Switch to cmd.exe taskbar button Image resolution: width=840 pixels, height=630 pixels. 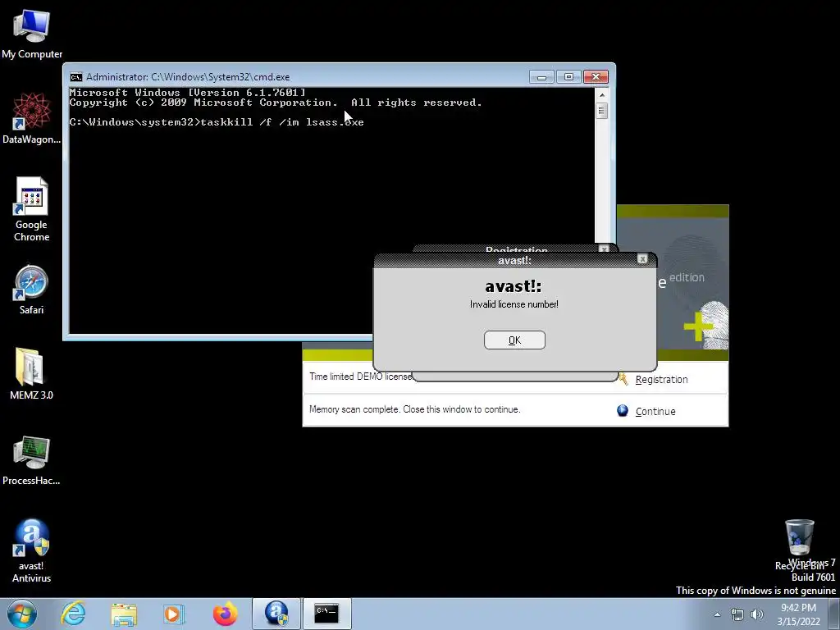click(x=326, y=614)
